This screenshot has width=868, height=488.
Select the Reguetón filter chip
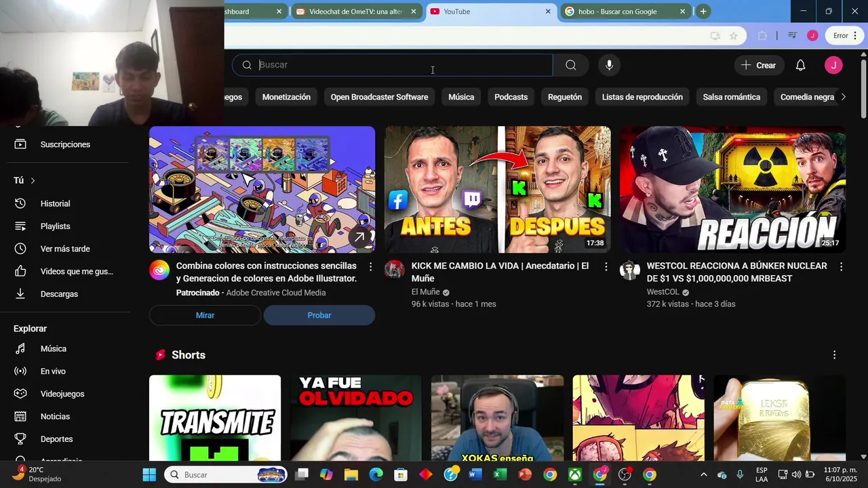pos(565,97)
